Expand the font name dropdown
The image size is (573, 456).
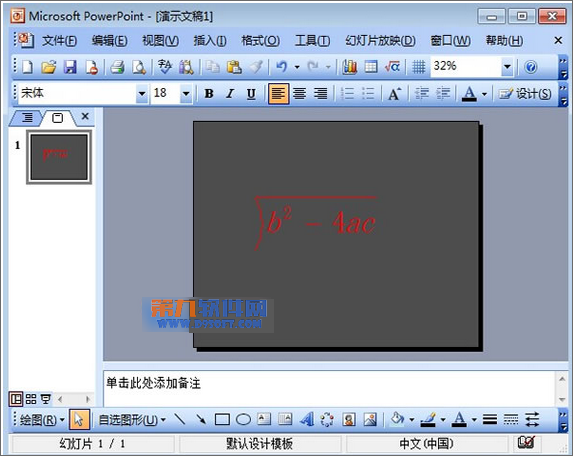(142, 94)
